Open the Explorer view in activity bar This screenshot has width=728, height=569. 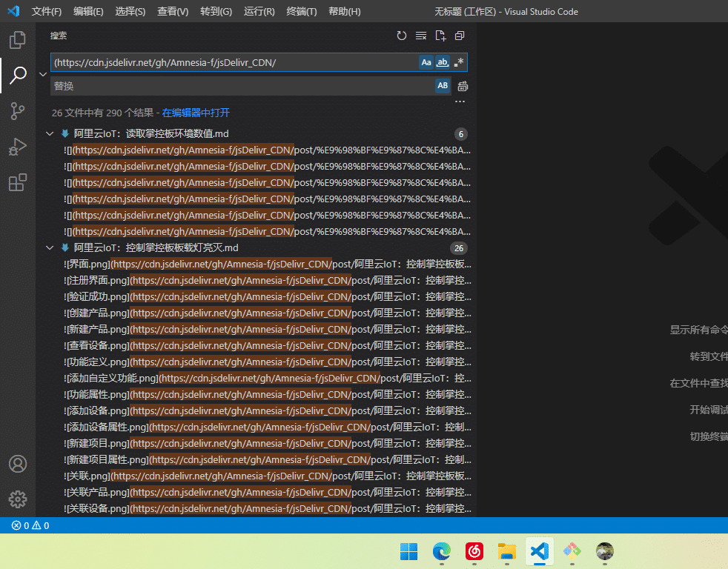click(18, 40)
